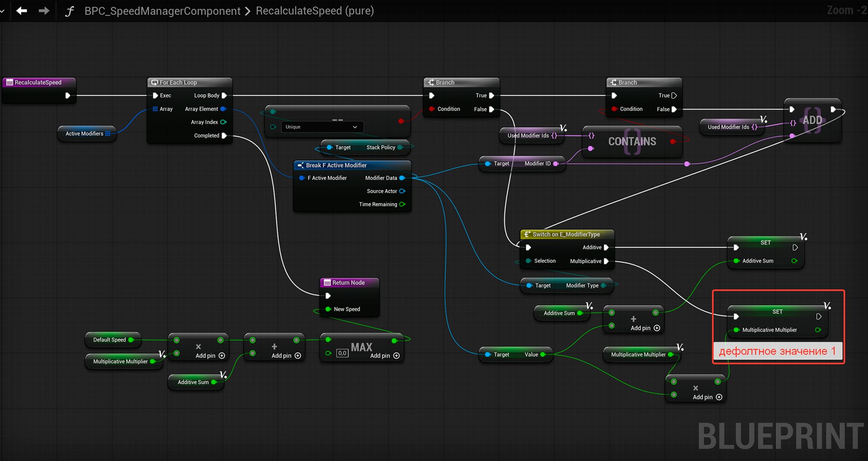This screenshot has width=868, height=461.
Task: Click the Loop Body exec output pin
Action: click(x=224, y=95)
